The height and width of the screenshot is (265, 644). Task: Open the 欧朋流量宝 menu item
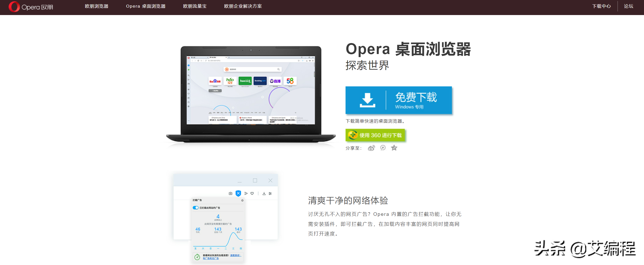pos(195,6)
